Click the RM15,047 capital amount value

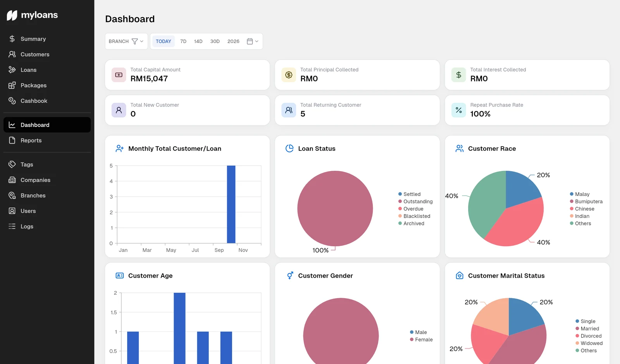(x=149, y=79)
